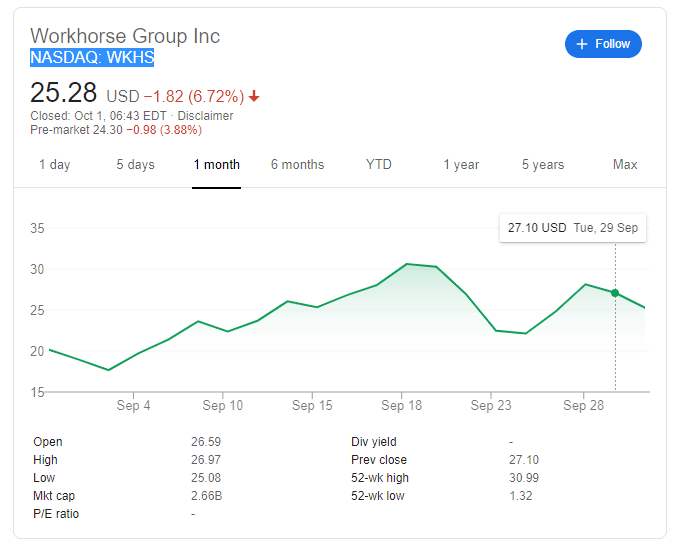The height and width of the screenshot is (546, 681).
Task: Click the 27.10 USD chart tooltip
Action: 572,228
